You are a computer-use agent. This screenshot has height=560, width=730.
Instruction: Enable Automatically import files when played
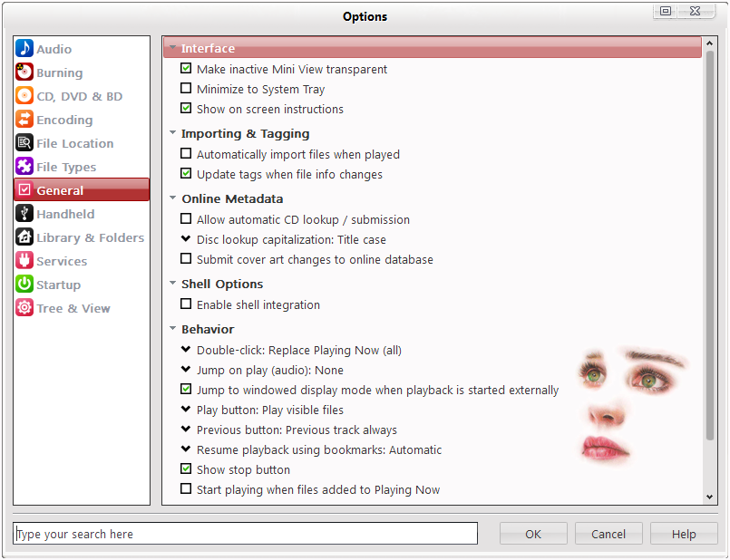pos(186,153)
